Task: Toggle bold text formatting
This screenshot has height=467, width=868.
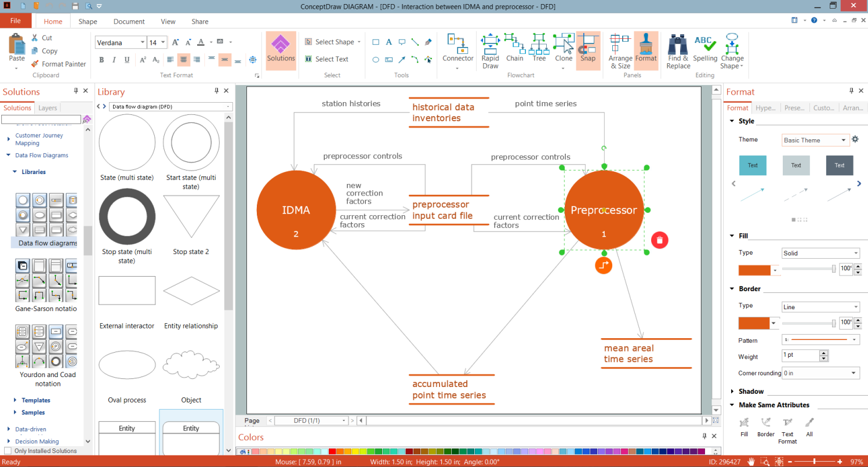Action: [x=101, y=60]
